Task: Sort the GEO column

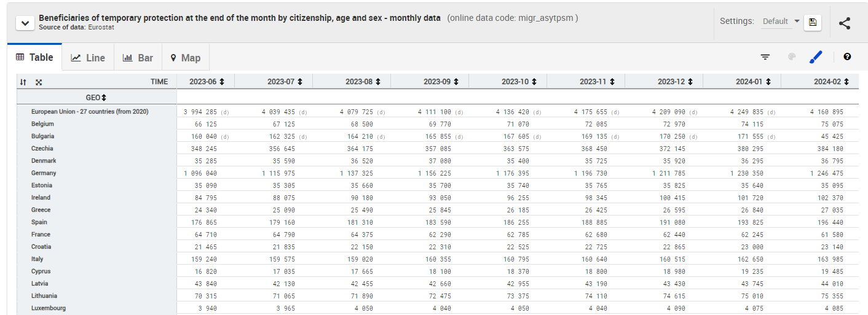Action: [x=104, y=98]
